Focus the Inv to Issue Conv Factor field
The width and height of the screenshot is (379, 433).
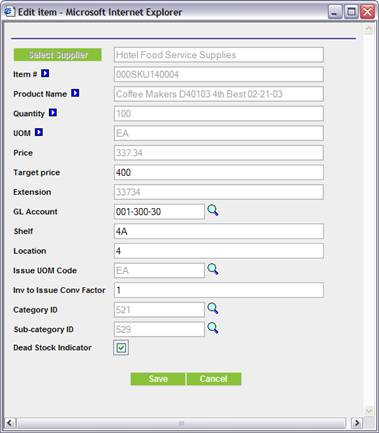click(219, 290)
